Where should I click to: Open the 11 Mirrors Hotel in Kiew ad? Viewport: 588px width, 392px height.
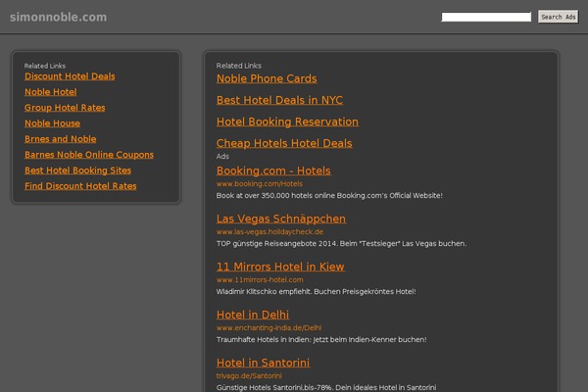280,267
